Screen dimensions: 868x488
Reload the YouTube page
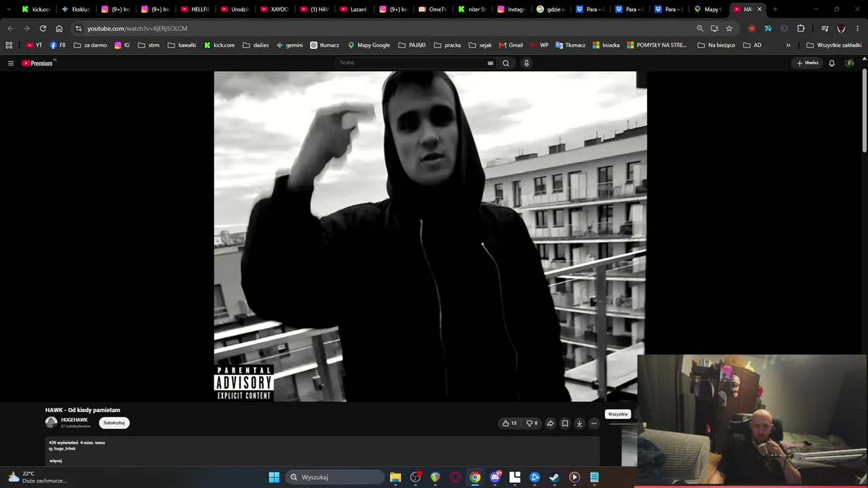[x=43, y=28]
